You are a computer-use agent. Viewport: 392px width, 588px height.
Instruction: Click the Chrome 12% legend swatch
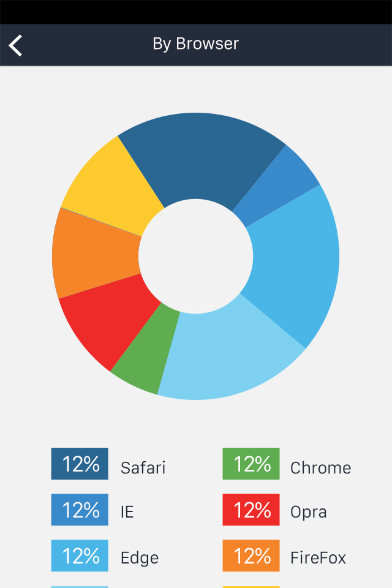(x=251, y=464)
